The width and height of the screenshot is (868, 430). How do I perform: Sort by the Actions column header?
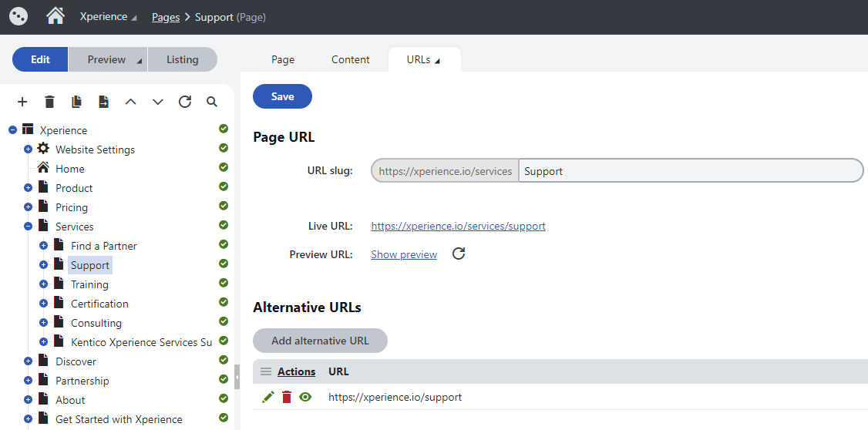click(296, 372)
